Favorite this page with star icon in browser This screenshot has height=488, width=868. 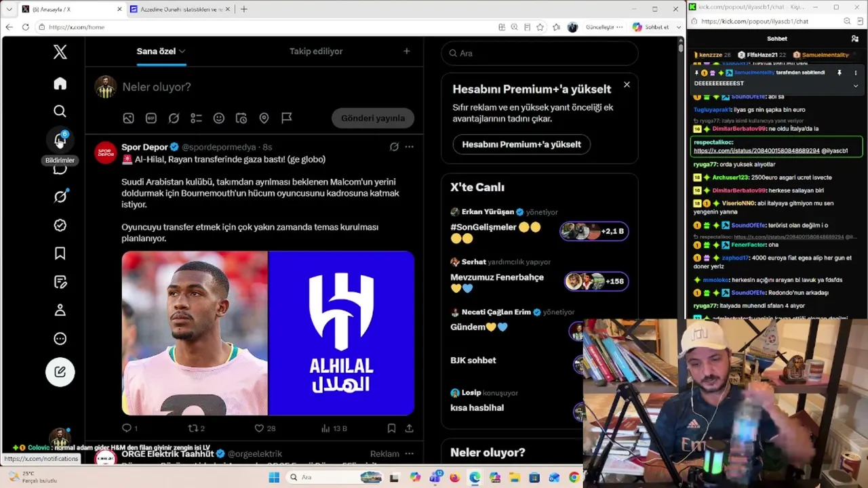pyautogui.click(x=540, y=27)
